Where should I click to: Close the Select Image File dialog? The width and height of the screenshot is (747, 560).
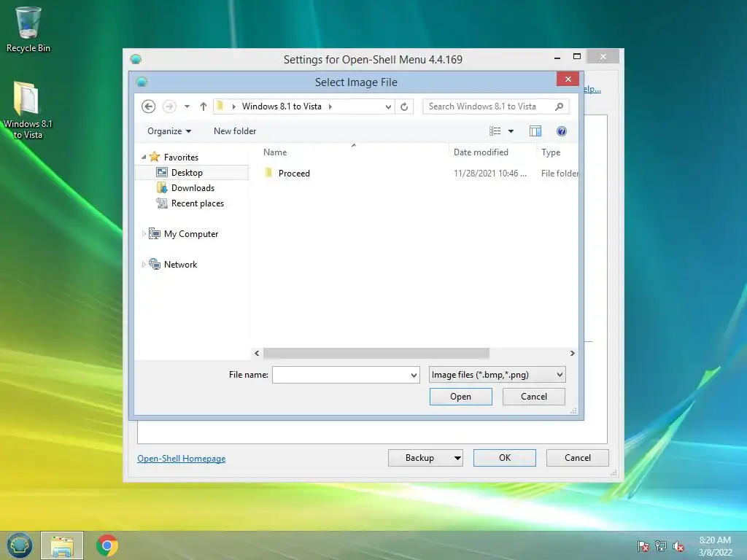coord(568,79)
